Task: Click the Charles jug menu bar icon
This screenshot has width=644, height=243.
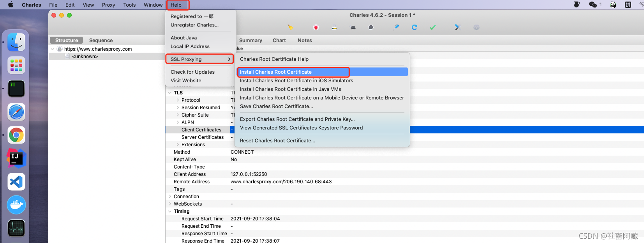Action: (577, 5)
